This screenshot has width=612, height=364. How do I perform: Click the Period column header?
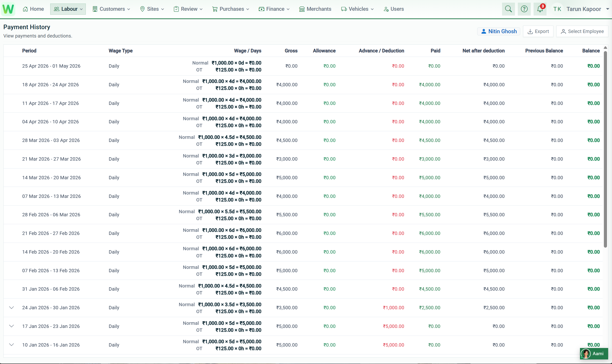click(29, 51)
